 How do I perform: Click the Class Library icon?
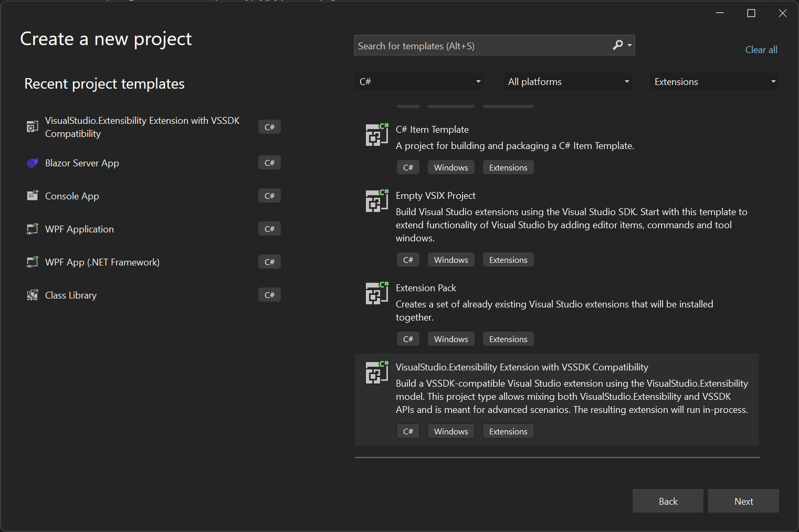[33, 295]
